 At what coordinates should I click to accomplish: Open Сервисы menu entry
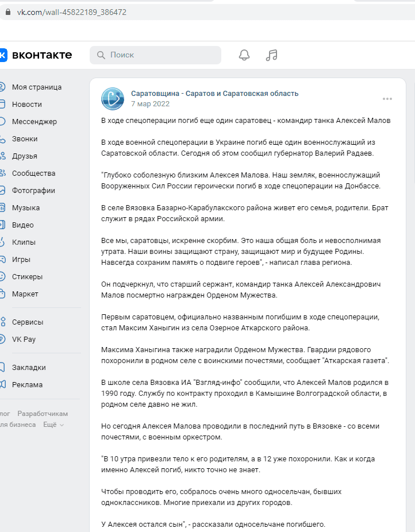[28, 322]
